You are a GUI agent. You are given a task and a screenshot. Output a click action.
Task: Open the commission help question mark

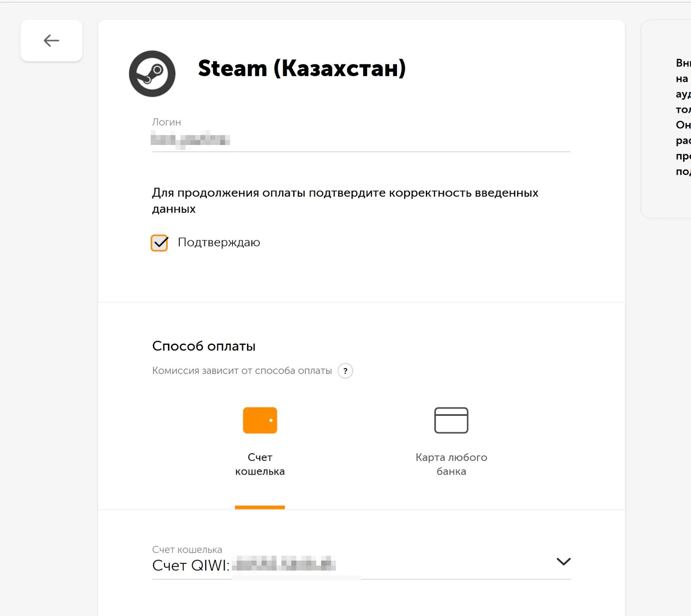(x=345, y=371)
